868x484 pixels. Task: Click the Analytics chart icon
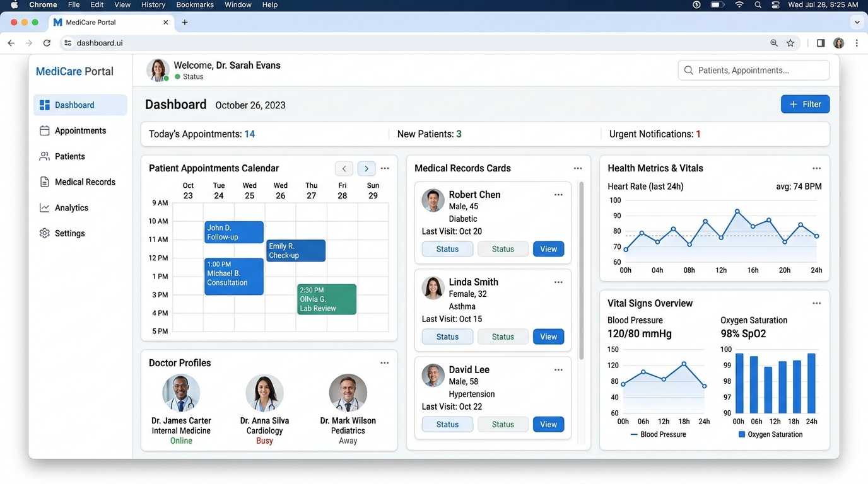[44, 208]
